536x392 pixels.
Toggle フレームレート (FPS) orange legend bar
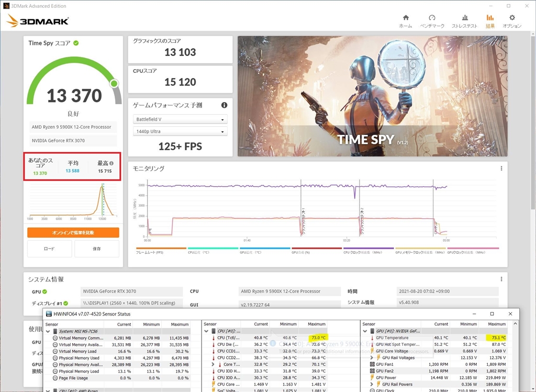(x=161, y=249)
